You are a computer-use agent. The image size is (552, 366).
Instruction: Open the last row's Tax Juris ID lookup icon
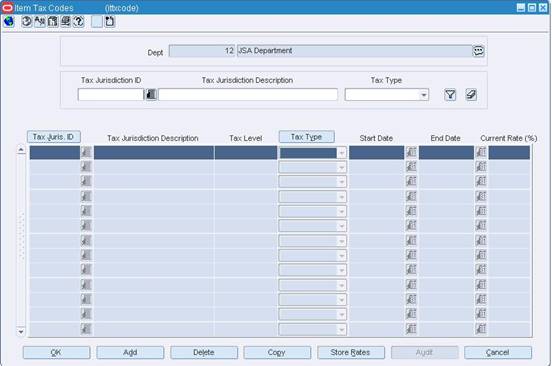click(86, 329)
